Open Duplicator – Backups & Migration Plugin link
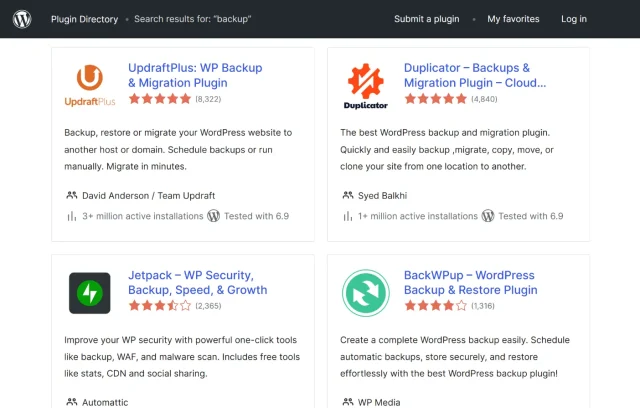Screen dimensions: 640x408 tap(475, 75)
